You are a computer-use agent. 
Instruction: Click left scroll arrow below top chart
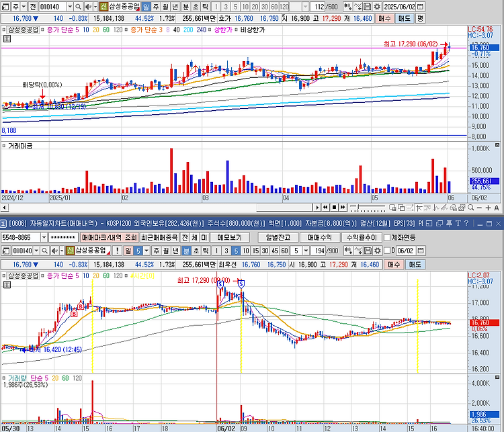pyautogui.click(x=4, y=208)
